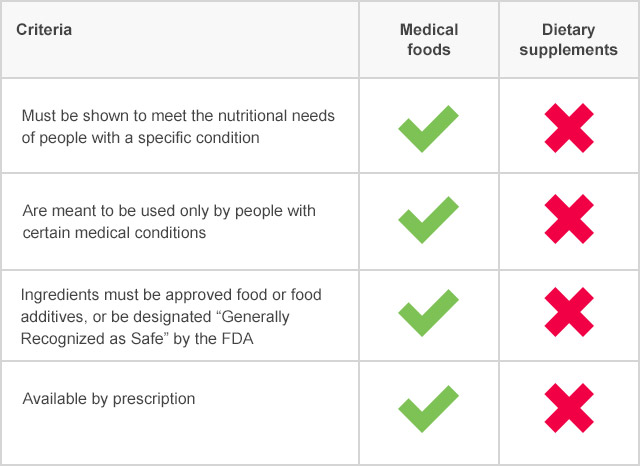This screenshot has width=640, height=466.
Task: Select the Medical foods column header
Action: [429, 40]
